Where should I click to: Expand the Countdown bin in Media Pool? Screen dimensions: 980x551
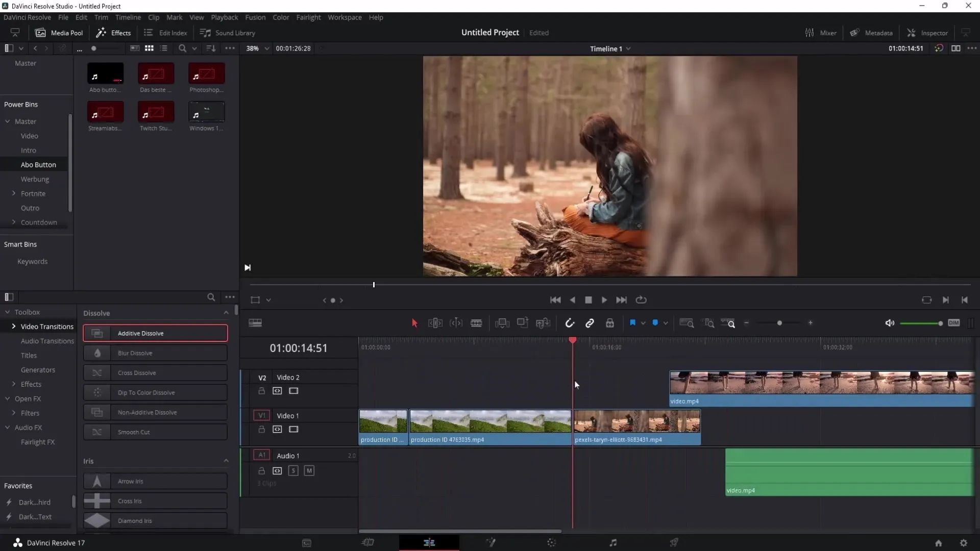(13, 222)
